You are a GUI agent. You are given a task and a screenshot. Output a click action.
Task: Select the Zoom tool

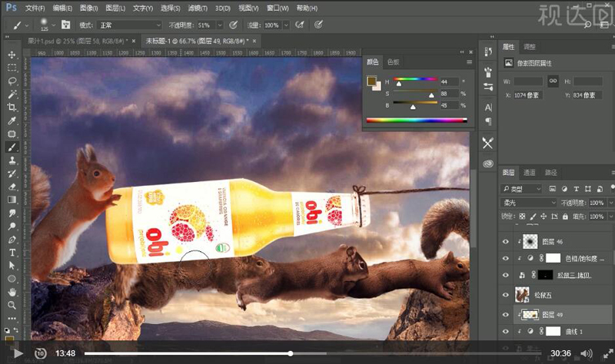click(x=12, y=305)
